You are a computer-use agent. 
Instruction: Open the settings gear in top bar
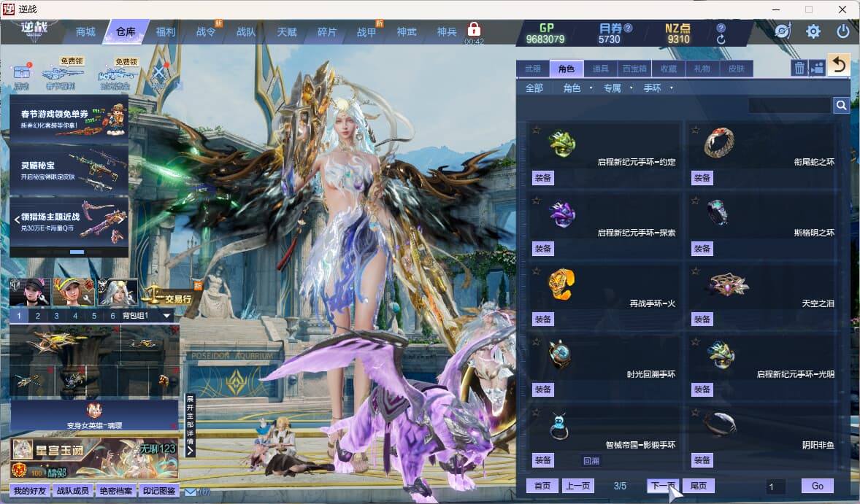(x=813, y=31)
